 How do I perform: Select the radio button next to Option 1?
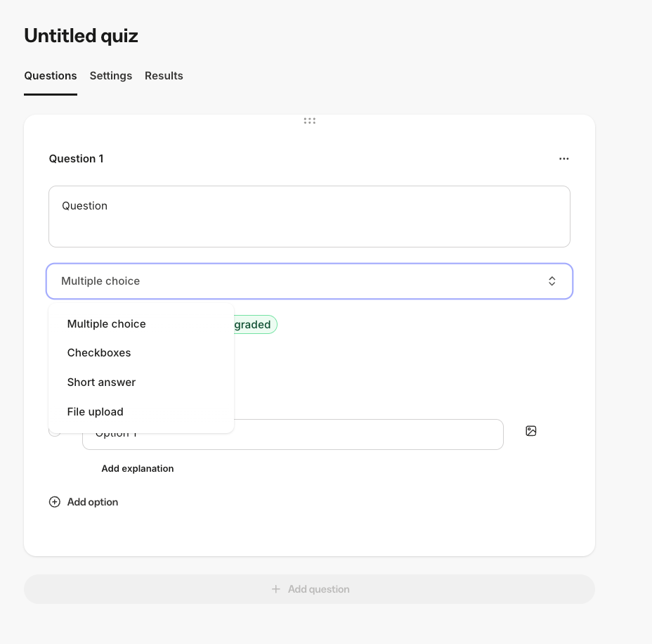(x=55, y=430)
